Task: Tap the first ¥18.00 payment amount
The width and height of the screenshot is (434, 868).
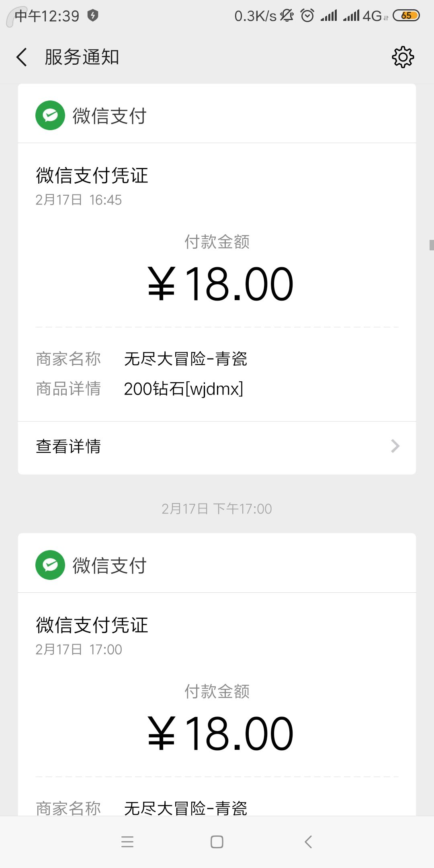Action: click(220, 284)
